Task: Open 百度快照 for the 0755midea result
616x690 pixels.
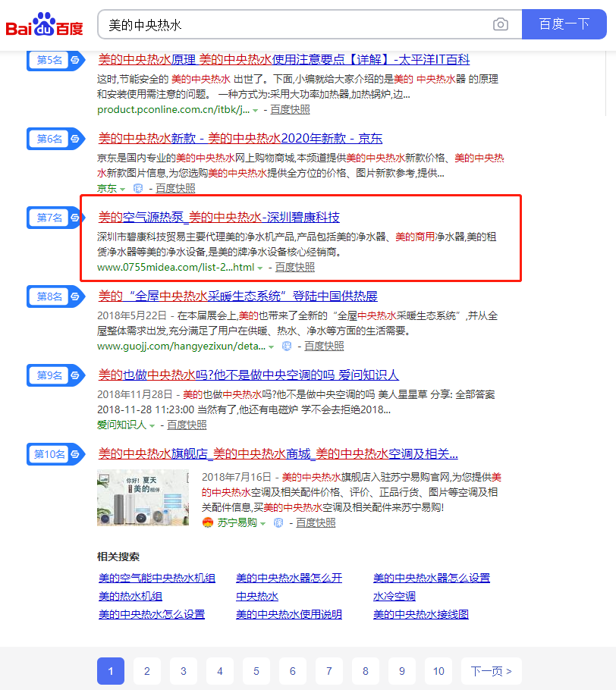Action: coord(295,267)
